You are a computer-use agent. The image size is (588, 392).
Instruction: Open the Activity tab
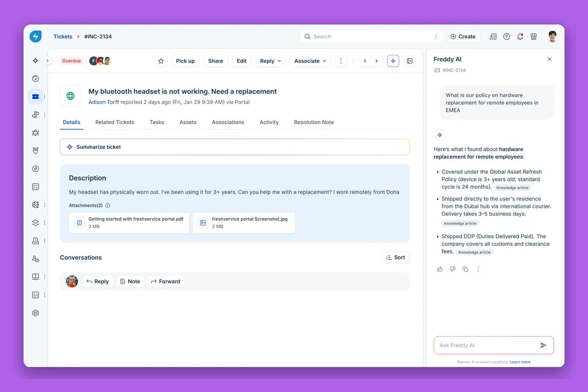(269, 122)
